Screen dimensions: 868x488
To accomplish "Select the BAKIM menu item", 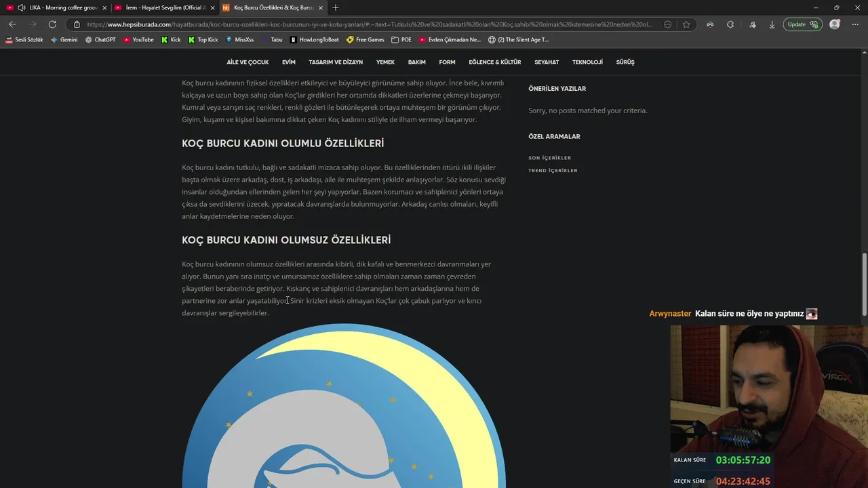I will click(x=417, y=62).
